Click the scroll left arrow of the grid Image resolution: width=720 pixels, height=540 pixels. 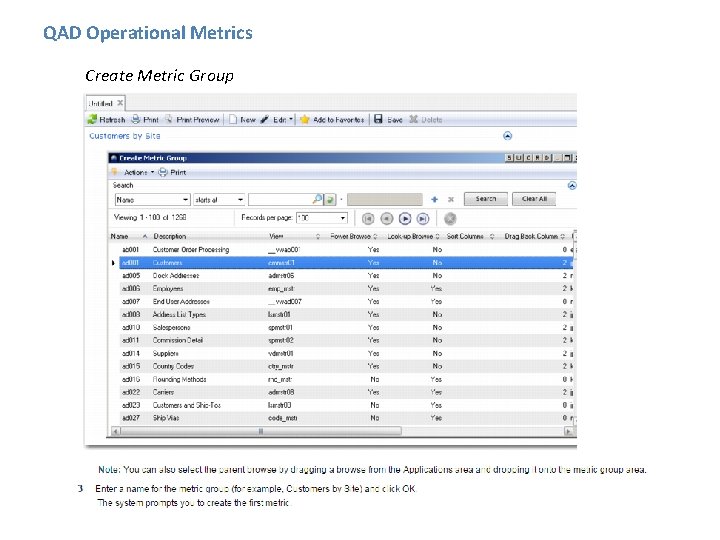(116, 431)
